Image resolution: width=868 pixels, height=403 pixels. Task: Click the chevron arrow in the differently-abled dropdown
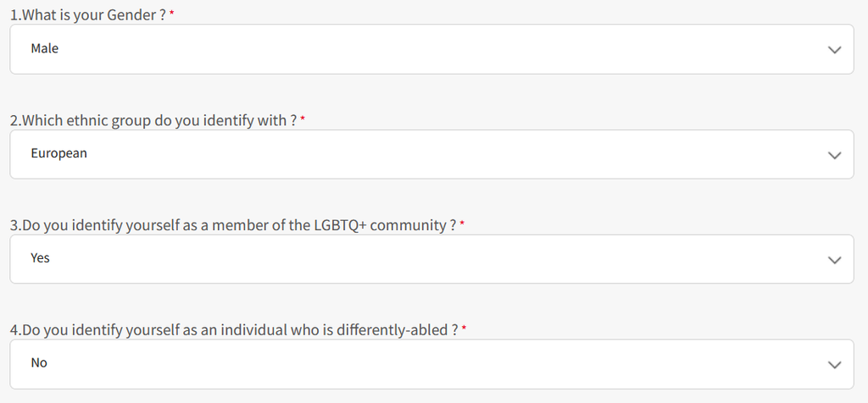point(834,364)
